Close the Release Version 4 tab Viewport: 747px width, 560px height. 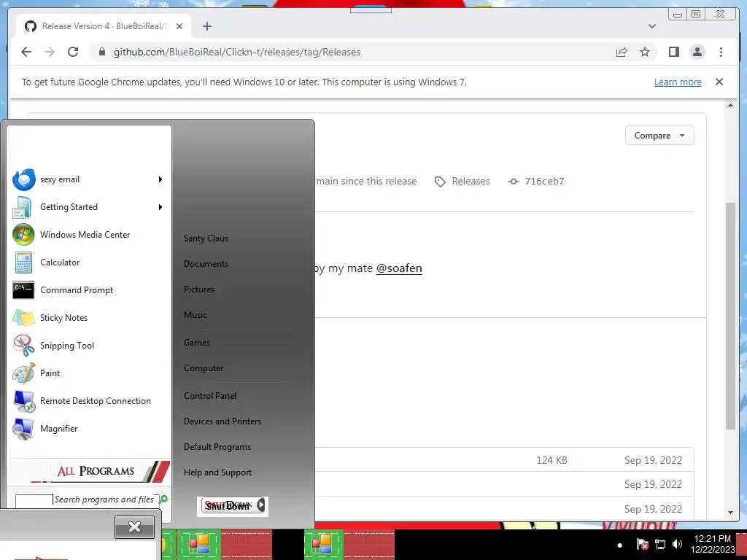tap(179, 26)
